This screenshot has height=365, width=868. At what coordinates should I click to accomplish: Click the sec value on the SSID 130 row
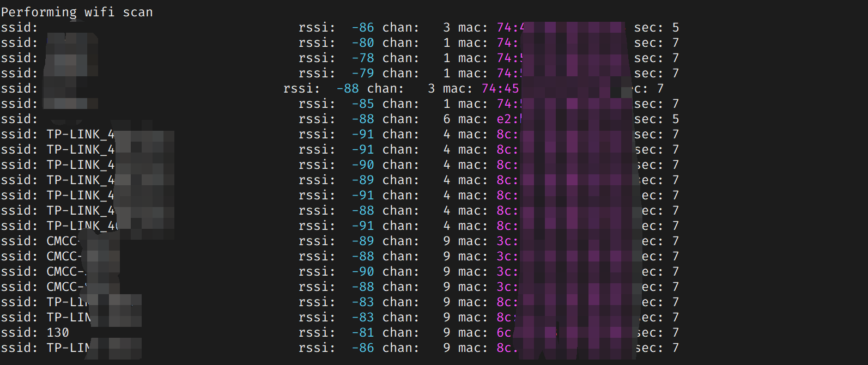[x=675, y=332]
